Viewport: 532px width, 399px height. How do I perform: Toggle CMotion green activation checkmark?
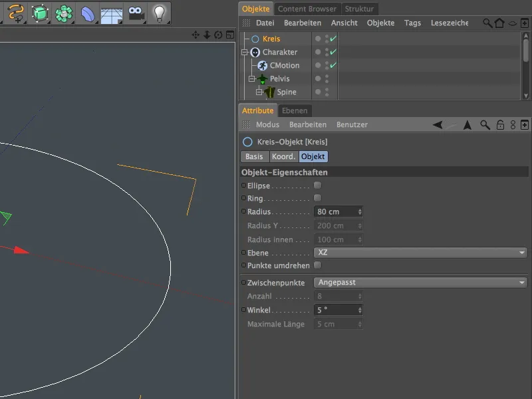coord(333,65)
